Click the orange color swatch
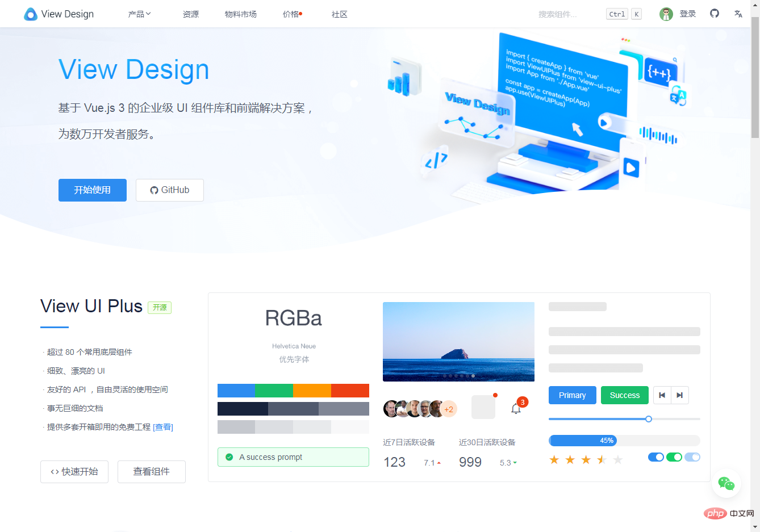760x532 pixels. pos(312,391)
